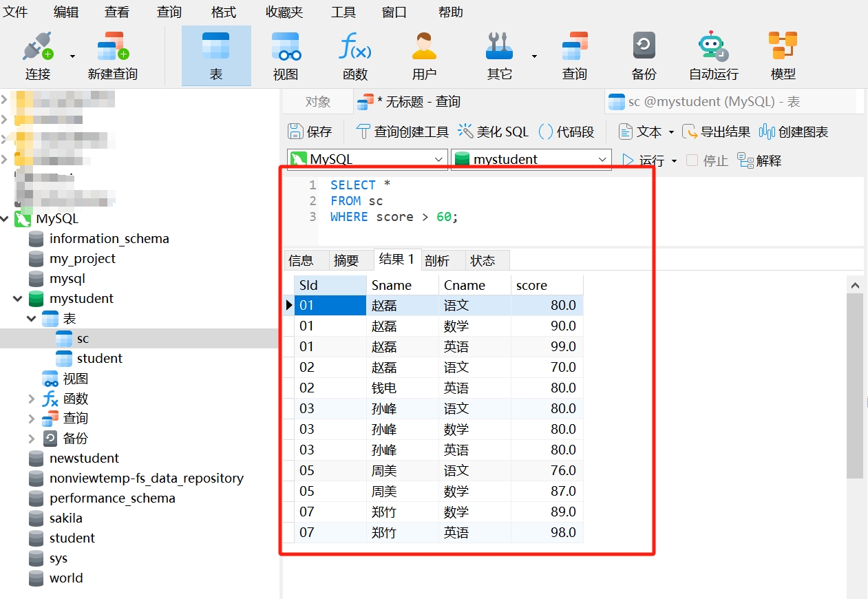Viewport: 868px width, 599px height.
Task: Open the MySQL connection dropdown
Action: pyautogui.click(x=368, y=159)
